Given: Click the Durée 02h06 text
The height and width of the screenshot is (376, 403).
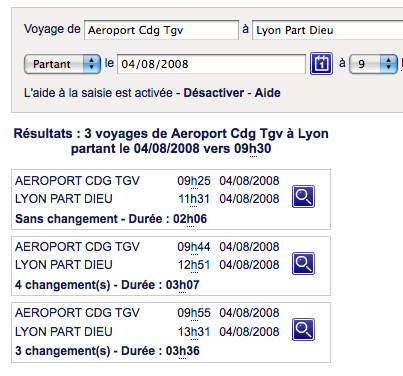Looking at the screenshot, I should (x=168, y=219).
